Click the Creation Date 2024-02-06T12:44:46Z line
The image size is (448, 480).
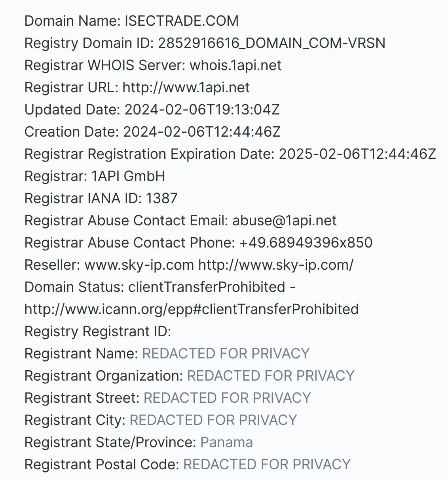tap(152, 132)
